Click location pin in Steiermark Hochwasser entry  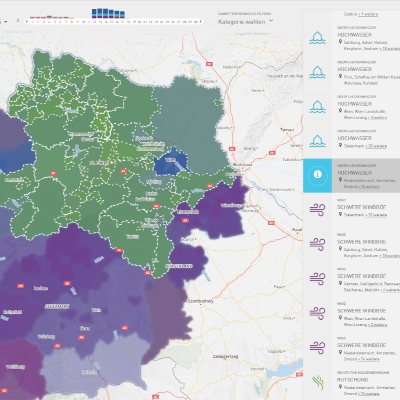coord(340,146)
